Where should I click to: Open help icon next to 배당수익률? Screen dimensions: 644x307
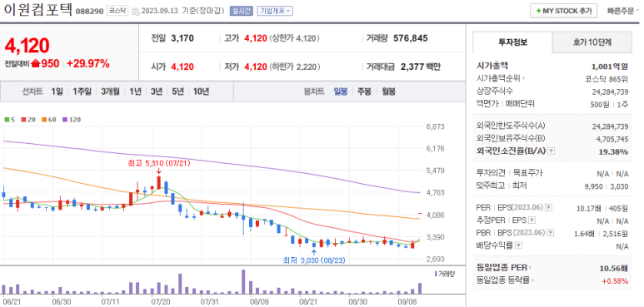coord(519,246)
